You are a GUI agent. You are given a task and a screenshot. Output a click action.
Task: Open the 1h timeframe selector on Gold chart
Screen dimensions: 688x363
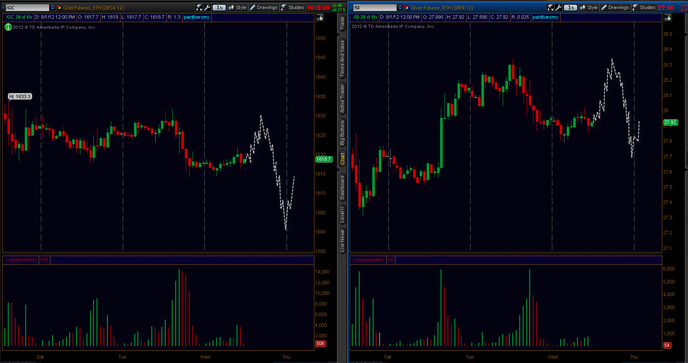point(219,7)
